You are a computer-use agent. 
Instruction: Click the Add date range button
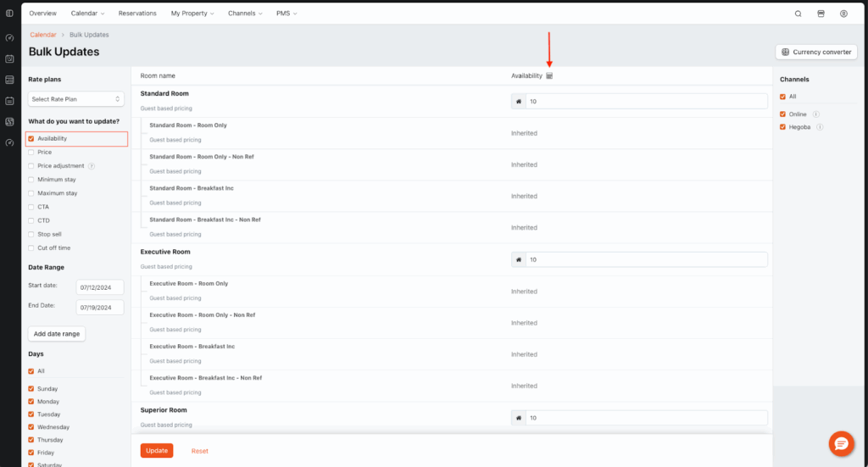point(57,334)
